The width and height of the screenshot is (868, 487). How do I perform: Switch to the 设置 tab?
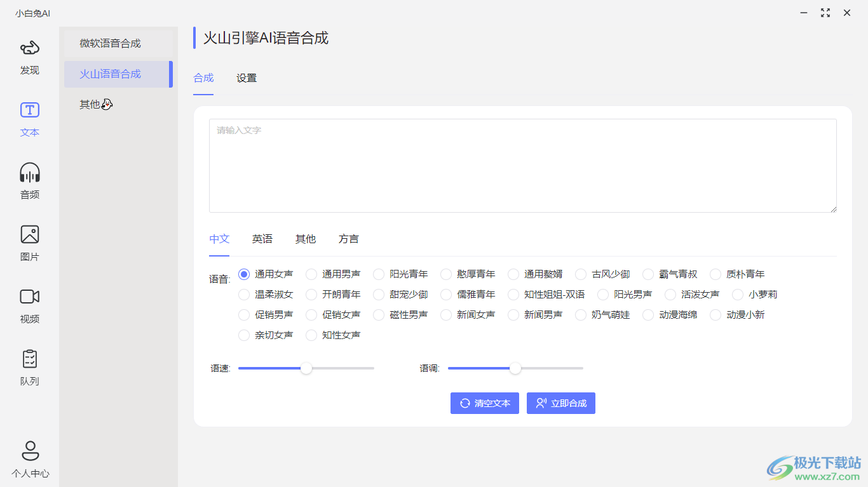pos(247,78)
